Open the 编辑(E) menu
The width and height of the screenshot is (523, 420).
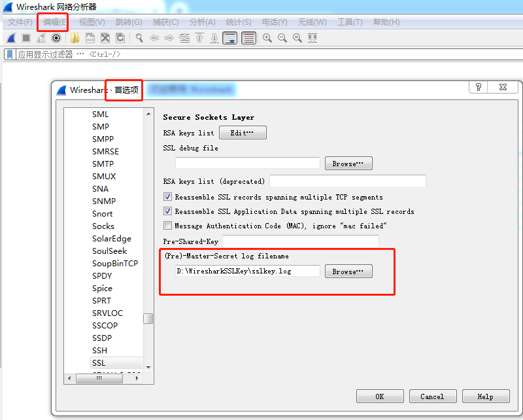[54, 22]
